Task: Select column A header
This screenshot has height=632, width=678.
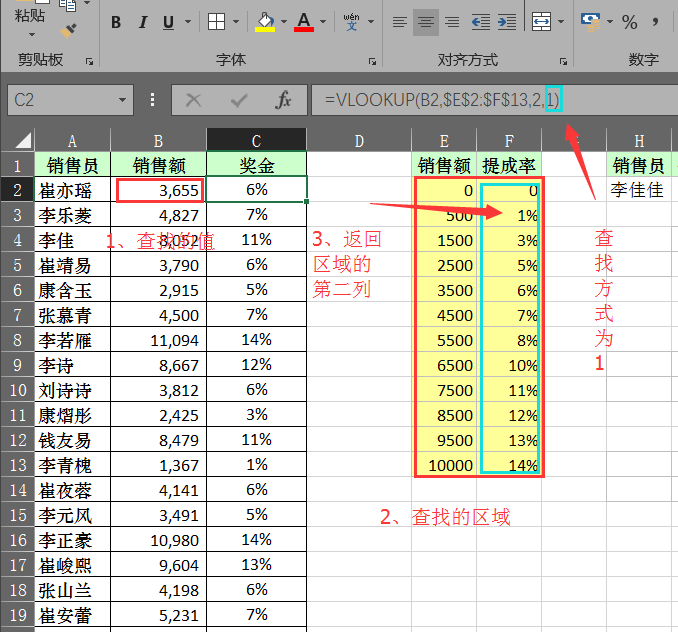Action: [x=73, y=140]
